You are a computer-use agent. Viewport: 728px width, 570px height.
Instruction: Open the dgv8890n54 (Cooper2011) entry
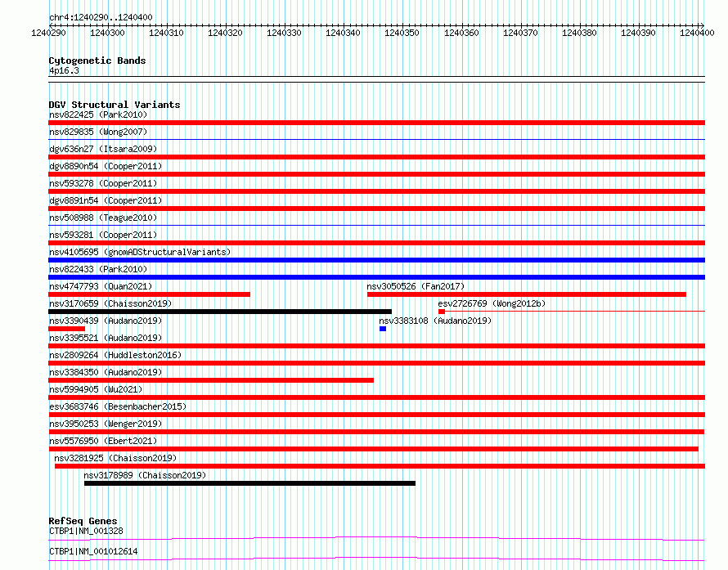pyautogui.click(x=106, y=166)
